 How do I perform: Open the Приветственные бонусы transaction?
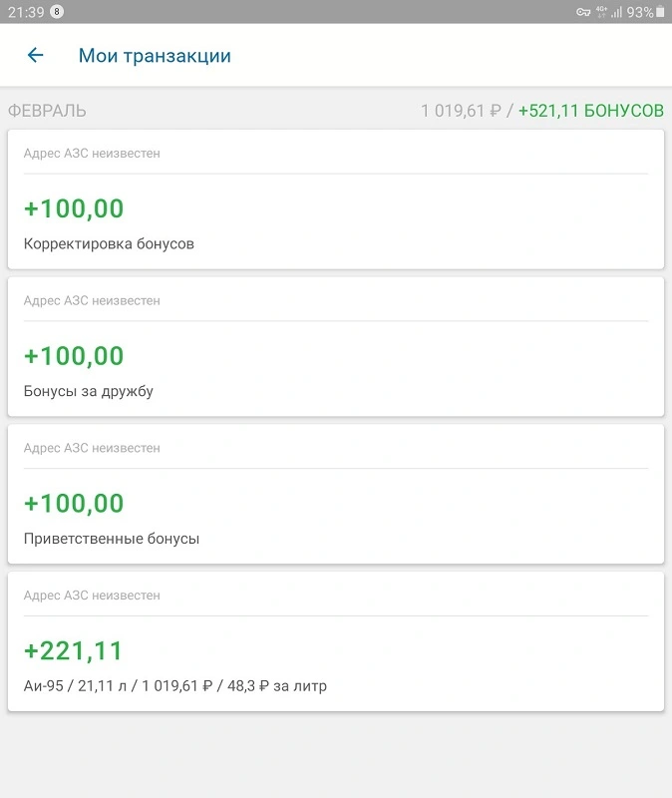coord(336,494)
